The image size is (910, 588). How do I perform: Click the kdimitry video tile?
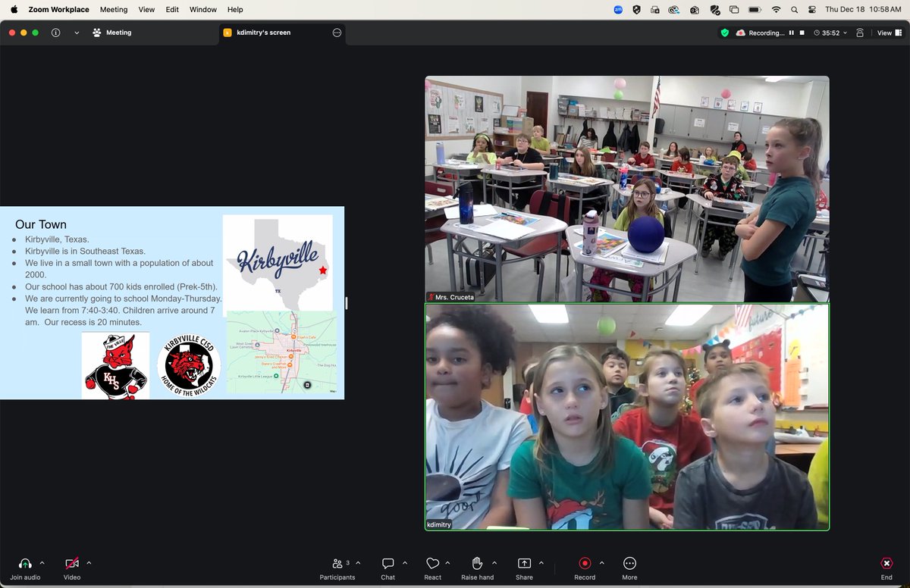627,417
